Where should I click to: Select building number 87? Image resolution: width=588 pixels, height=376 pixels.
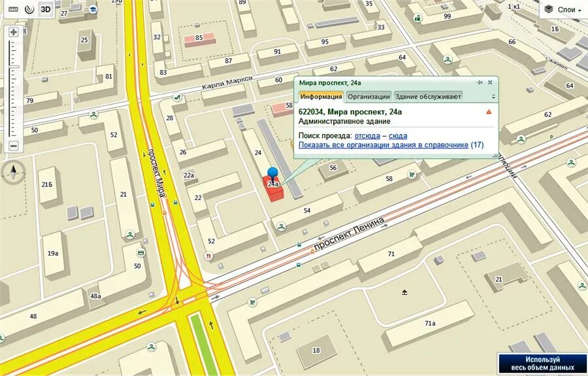(229, 61)
